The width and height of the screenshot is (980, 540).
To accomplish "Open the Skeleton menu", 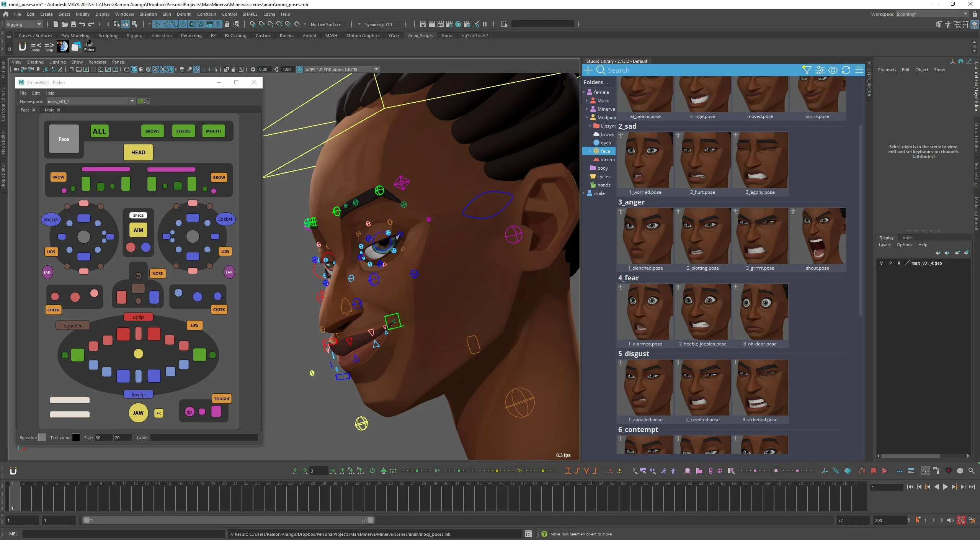I will pos(148,14).
